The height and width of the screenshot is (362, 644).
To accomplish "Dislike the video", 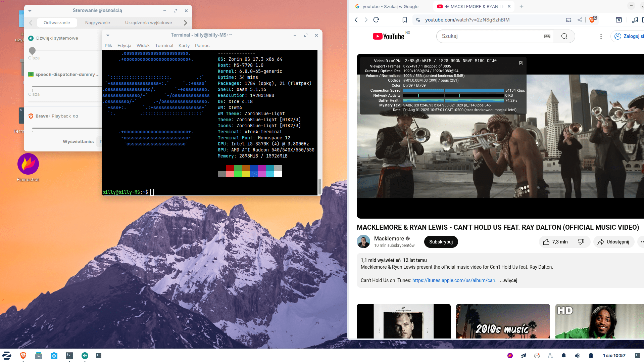I will (x=581, y=242).
